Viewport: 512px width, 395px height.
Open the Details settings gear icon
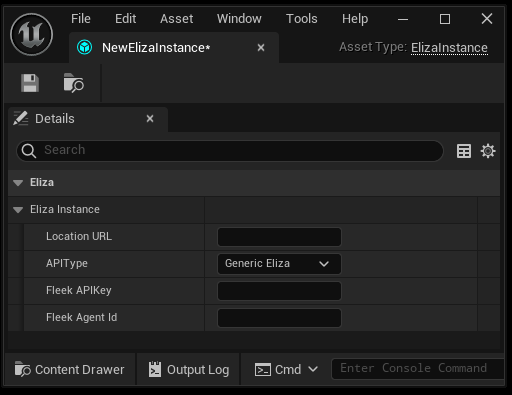click(488, 151)
